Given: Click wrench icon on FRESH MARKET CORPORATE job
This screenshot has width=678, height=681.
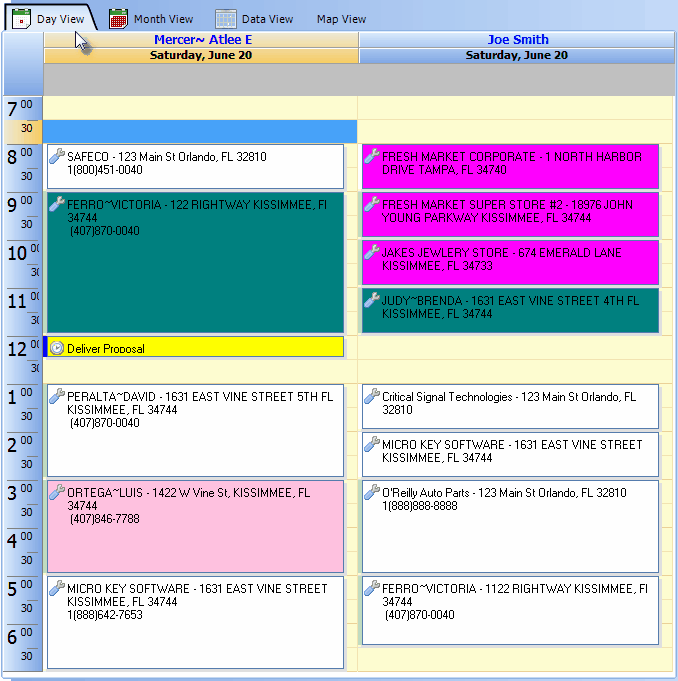Looking at the screenshot, I should click(x=372, y=156).
